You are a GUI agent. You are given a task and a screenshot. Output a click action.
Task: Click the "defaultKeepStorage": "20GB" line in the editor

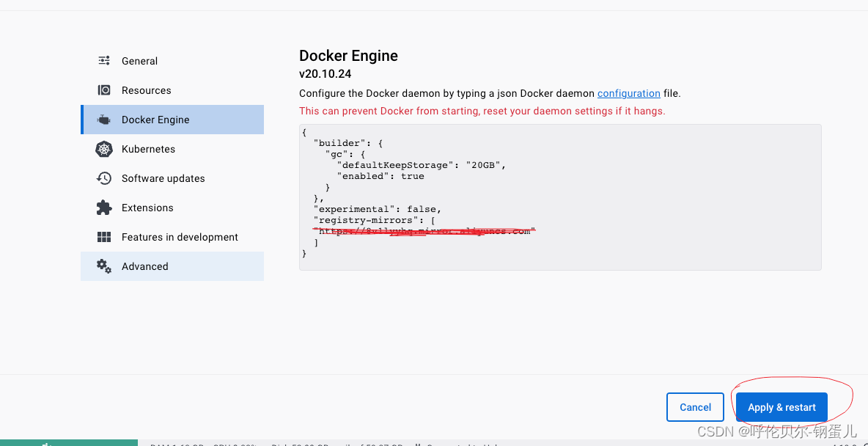click(x=422, y=165)
